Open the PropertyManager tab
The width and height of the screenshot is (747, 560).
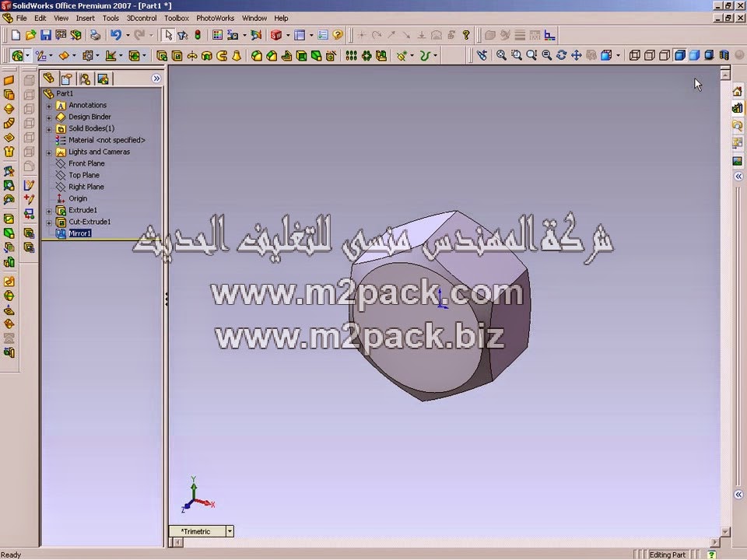[x=67, y=79]
